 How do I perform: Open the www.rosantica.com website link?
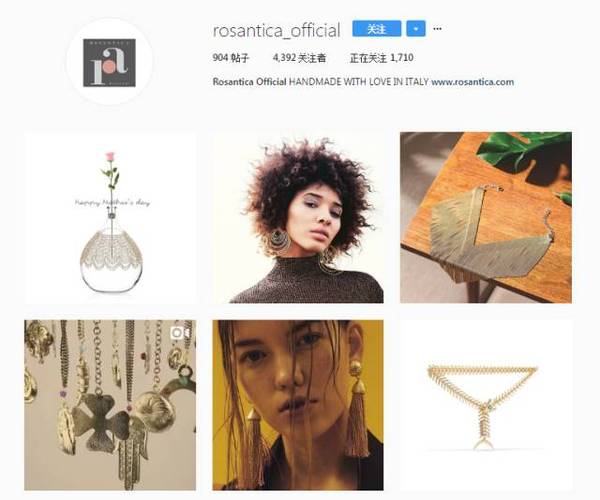pyautogui.click(x=472, y=82)
